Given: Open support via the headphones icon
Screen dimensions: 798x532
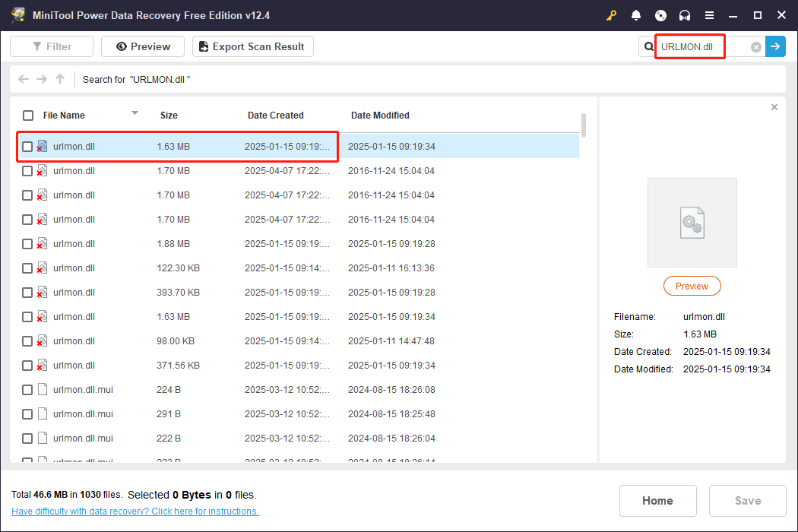Looking at the screenshot, I should [x=685, y=15].
